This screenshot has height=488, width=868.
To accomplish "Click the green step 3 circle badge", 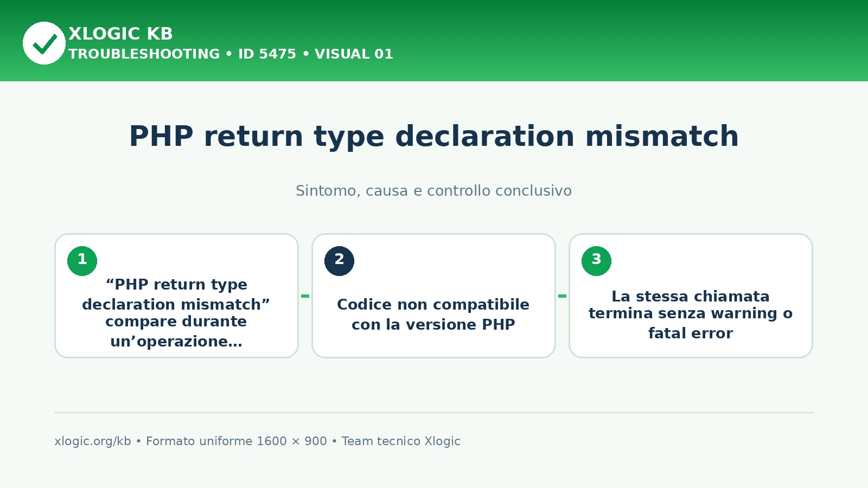I will [x=596, y=261].
